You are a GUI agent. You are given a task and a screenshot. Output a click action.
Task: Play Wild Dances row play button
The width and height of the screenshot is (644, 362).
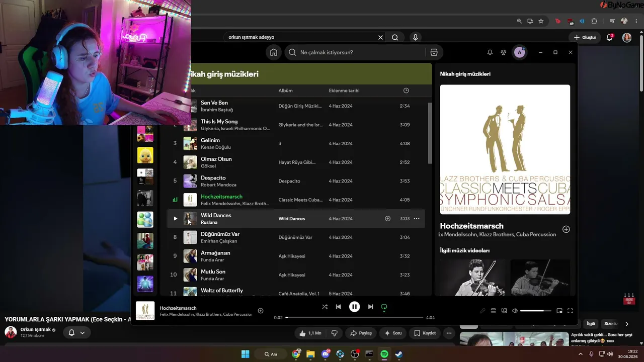coord(175,219)
